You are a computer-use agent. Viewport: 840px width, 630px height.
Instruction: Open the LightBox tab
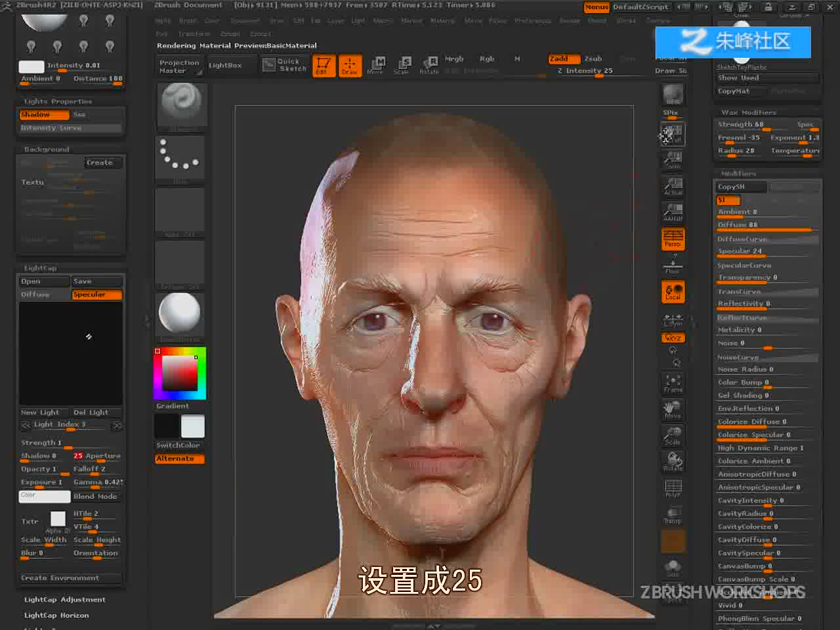pos(225,65)
